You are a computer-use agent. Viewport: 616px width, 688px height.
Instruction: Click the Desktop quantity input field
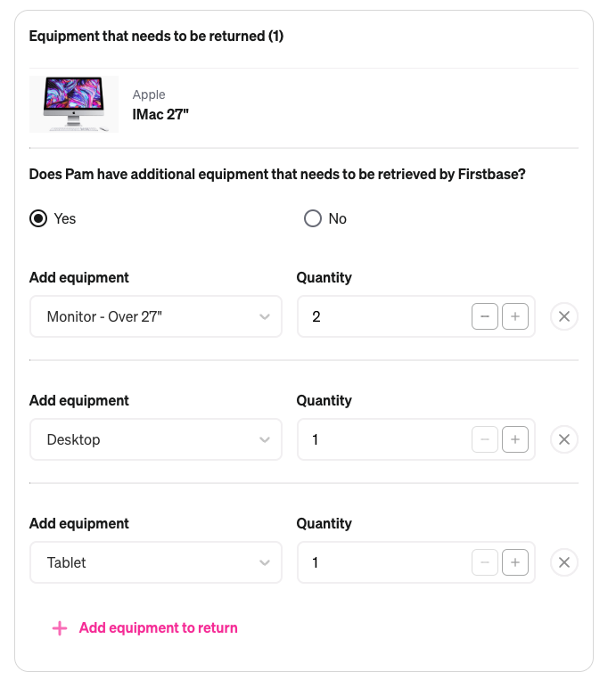click(x=382, y=439)
